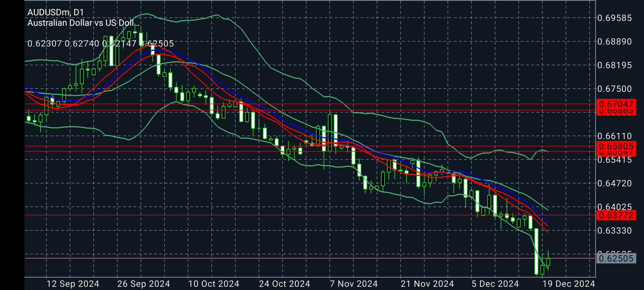Click the 0.67500 price axis label
644x290 pixels.
pyautogui.click(x=614, y=89)
